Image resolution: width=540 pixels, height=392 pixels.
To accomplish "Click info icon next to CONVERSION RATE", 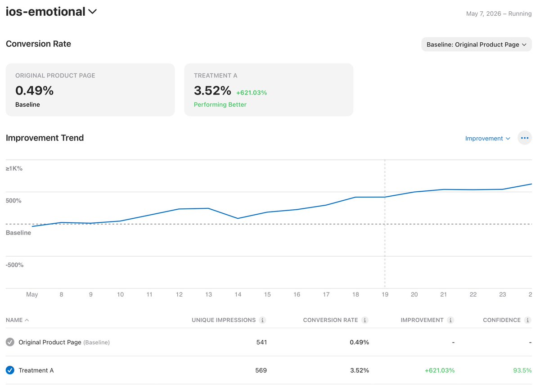I will [x=365, y=320].
